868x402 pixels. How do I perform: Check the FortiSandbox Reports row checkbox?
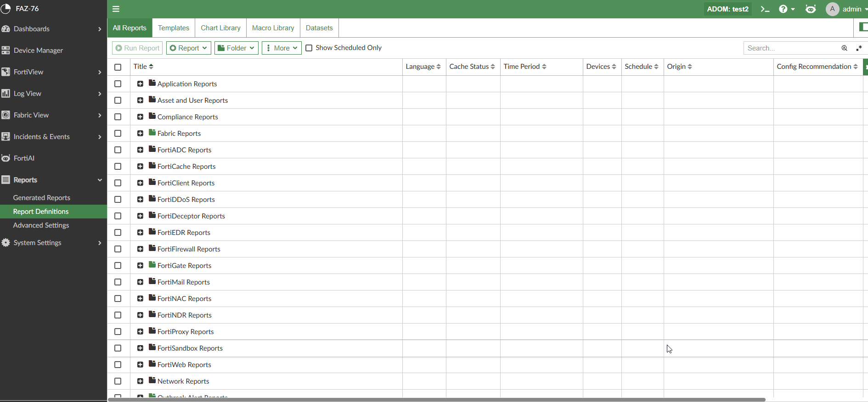[118, 348]
